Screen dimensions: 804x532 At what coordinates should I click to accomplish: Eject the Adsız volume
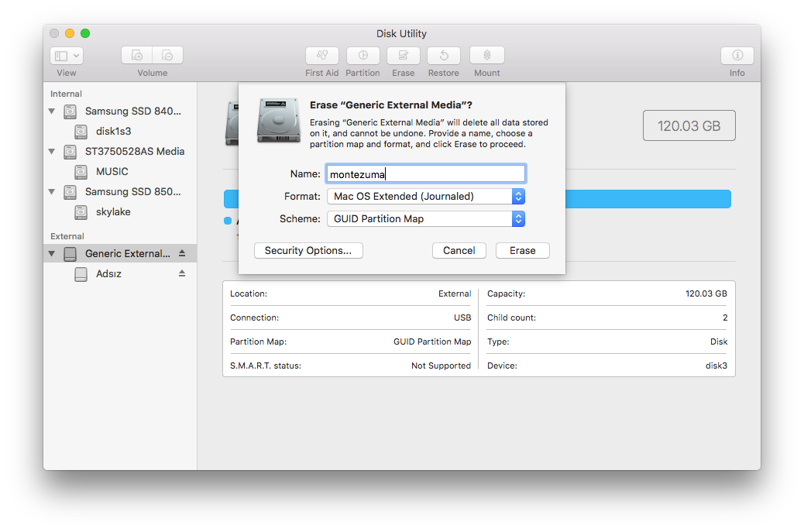click(x=182, y=273)
